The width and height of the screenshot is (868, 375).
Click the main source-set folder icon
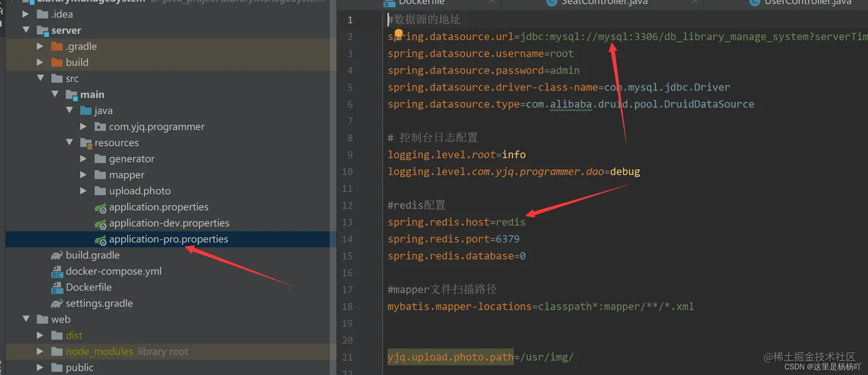point(71,95)
